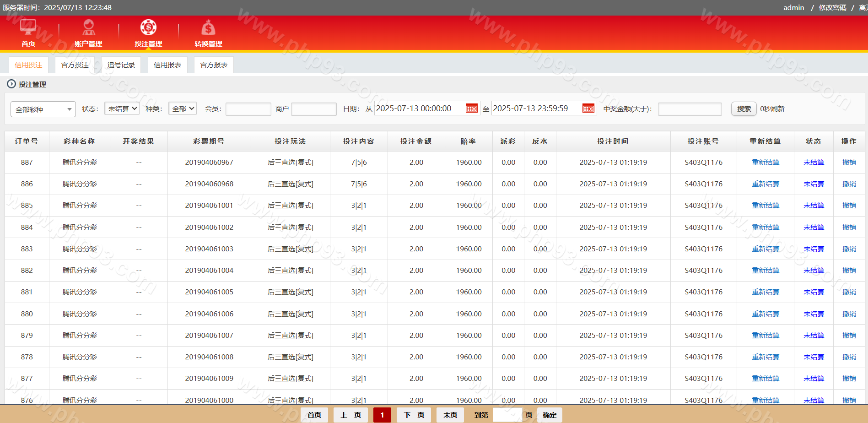Open start date calendar picker icon

coord(471,108)
